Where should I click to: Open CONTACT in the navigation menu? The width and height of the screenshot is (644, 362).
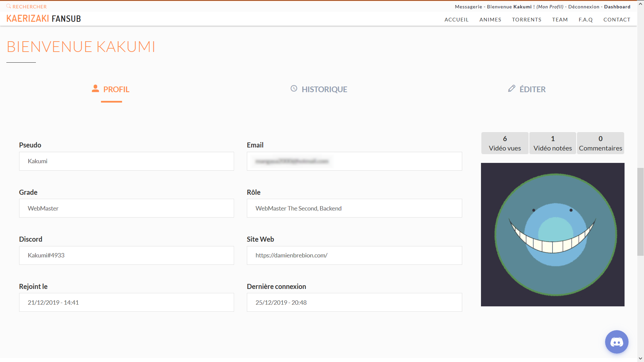click(x=617, y=20)
